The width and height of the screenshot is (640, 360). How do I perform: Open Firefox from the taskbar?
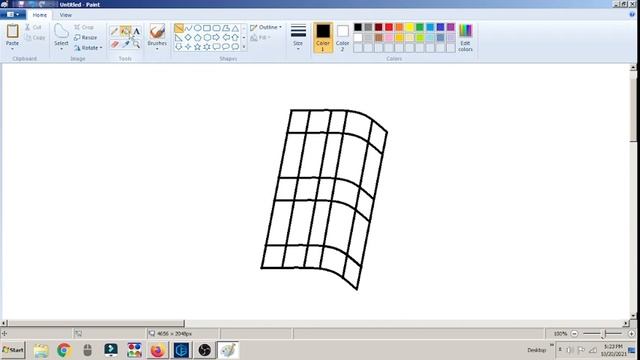click(158, 350)
